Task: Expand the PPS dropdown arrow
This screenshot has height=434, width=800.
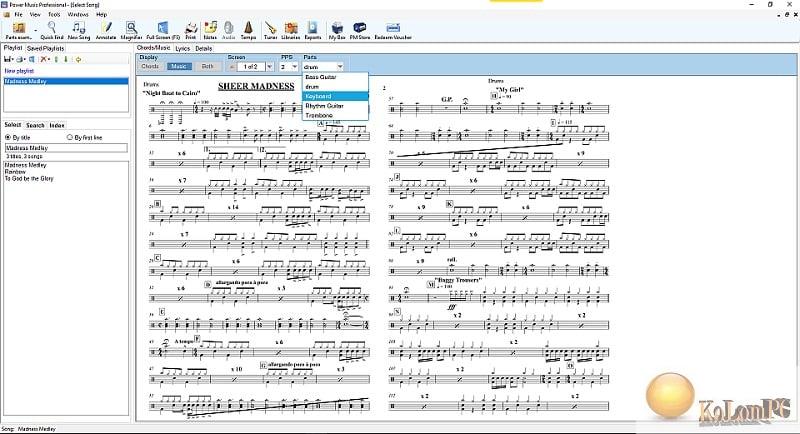Action: [294, 67]
